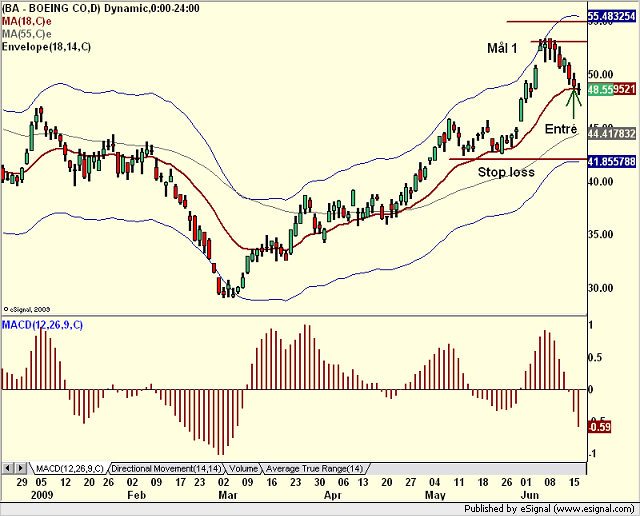Click the 'Entré' annotation text
This screenshot has width=640, height=516.
point(561,129)
